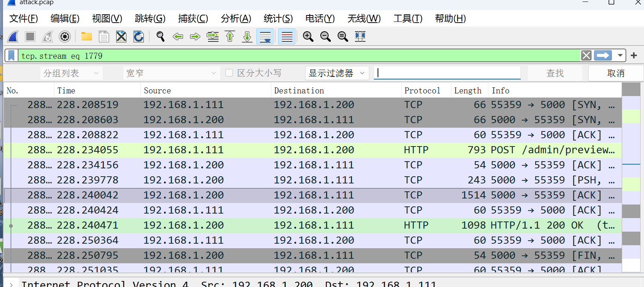Click the open capture file folder icon
This screenshot has height=287, width=644.
pyautogui.click(x=87, y=37)
